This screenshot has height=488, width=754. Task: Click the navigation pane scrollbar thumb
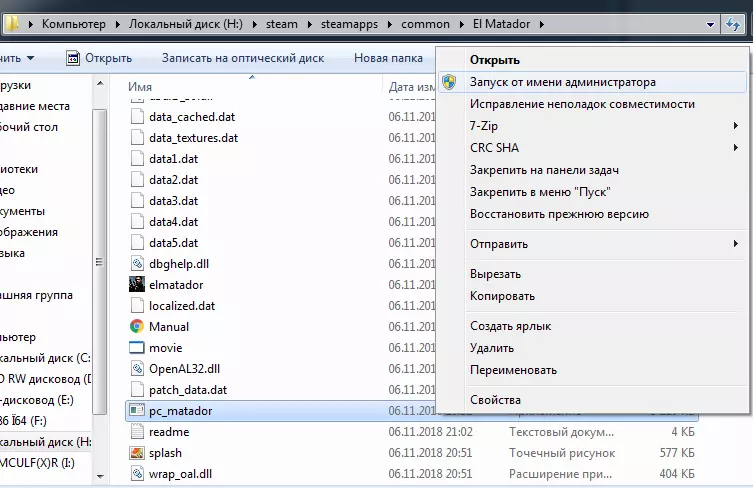100,262
